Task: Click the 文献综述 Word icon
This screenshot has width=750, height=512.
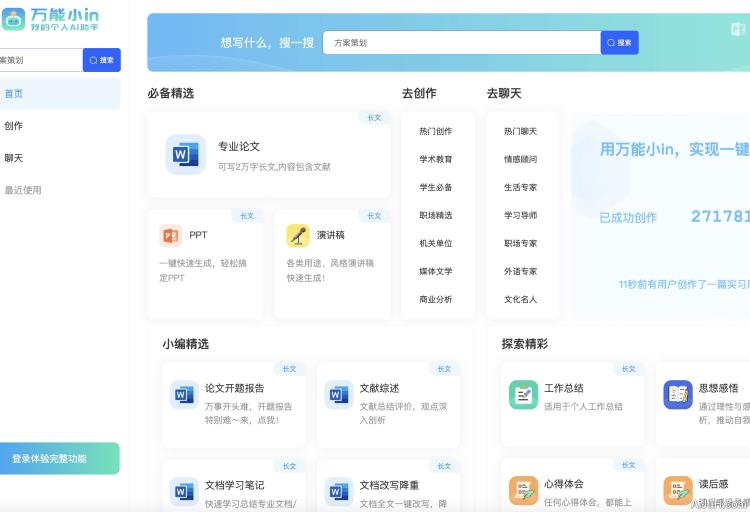Action: pos(338,395)
